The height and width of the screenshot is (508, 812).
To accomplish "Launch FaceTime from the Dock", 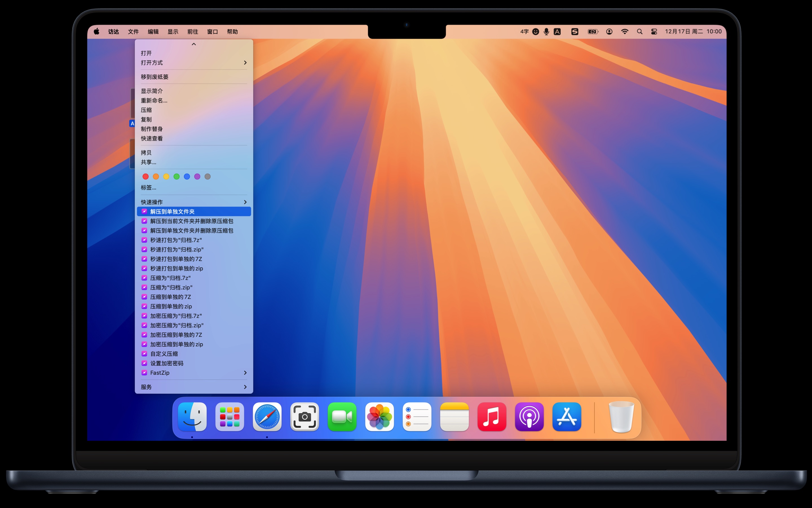I will 342,417.
